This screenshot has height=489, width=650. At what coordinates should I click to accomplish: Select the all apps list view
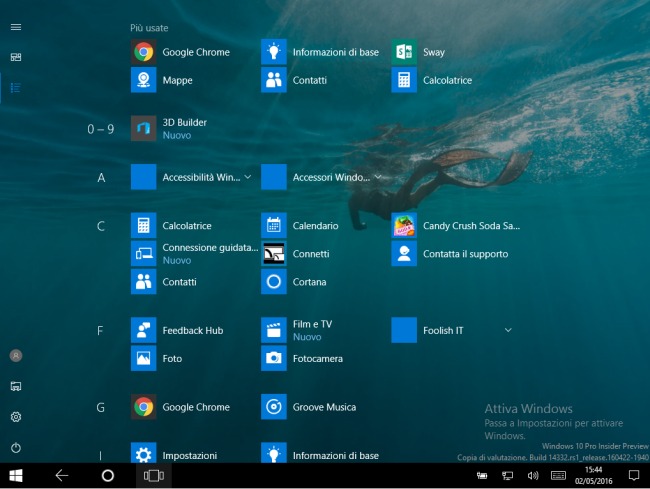16,87
